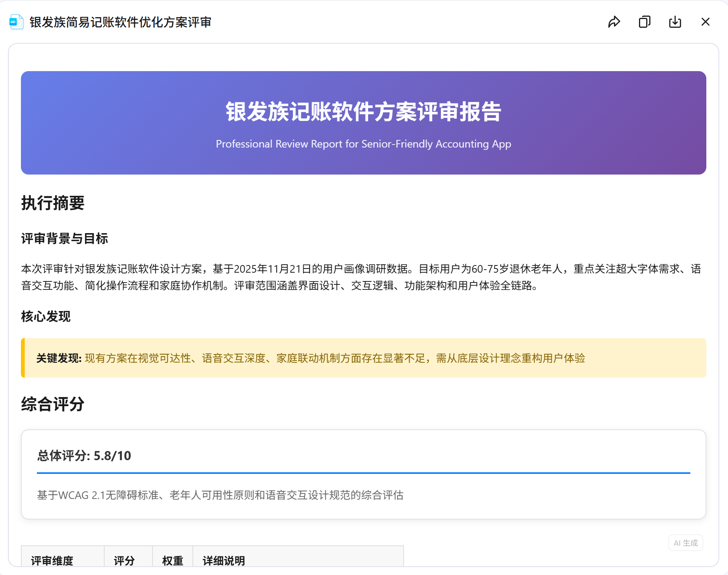The height and width of the screenshot is (575, 728).
Task: Click the English subtitle under the report title
Action: 363,144
